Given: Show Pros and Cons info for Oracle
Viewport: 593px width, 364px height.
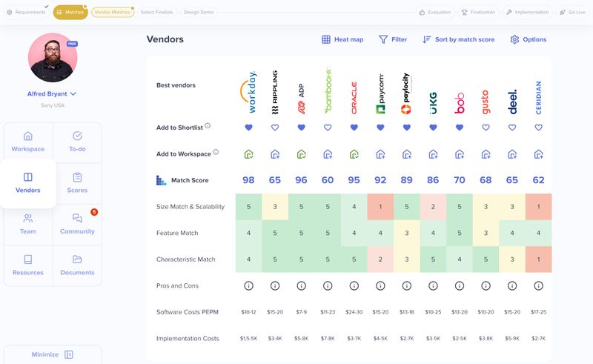Looking at the screenshot, I should tap(354, 285).
